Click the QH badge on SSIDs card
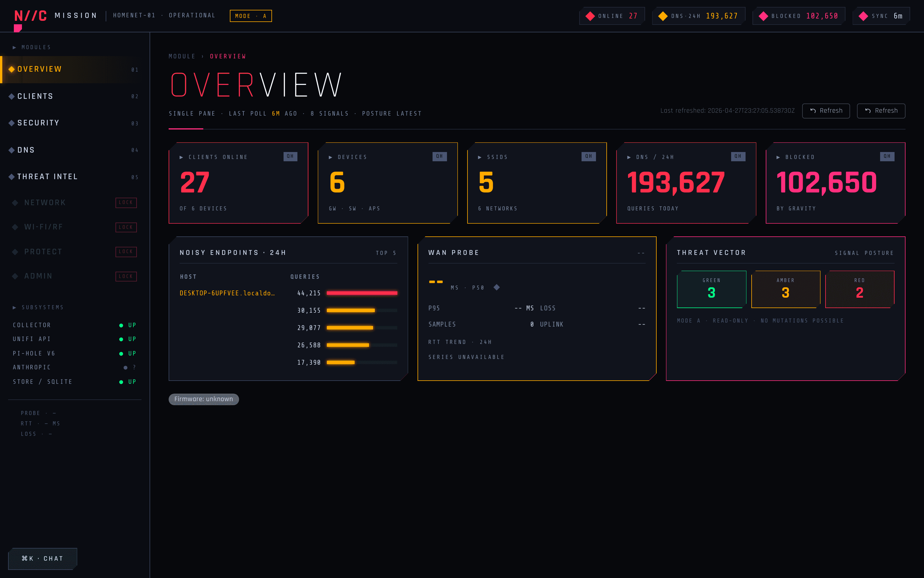The width and height of the screenshot is (924, 578). coord(588,156)
